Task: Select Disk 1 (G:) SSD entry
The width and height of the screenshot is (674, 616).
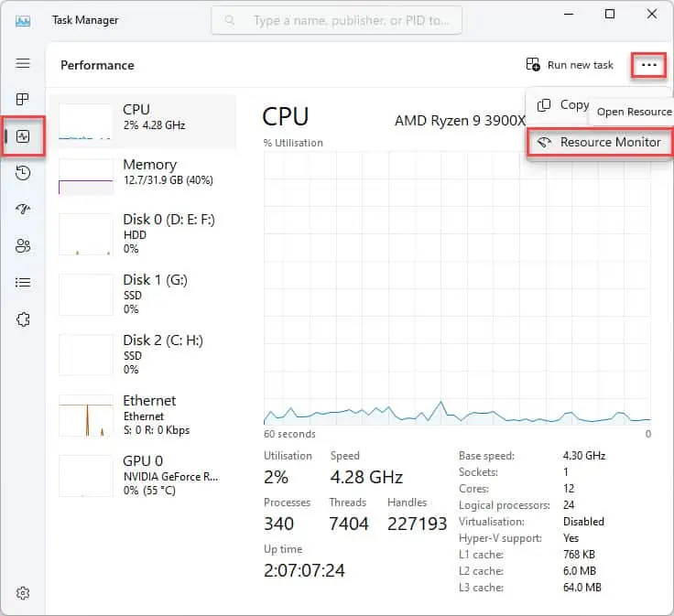Action: click(x=143, y=294)
